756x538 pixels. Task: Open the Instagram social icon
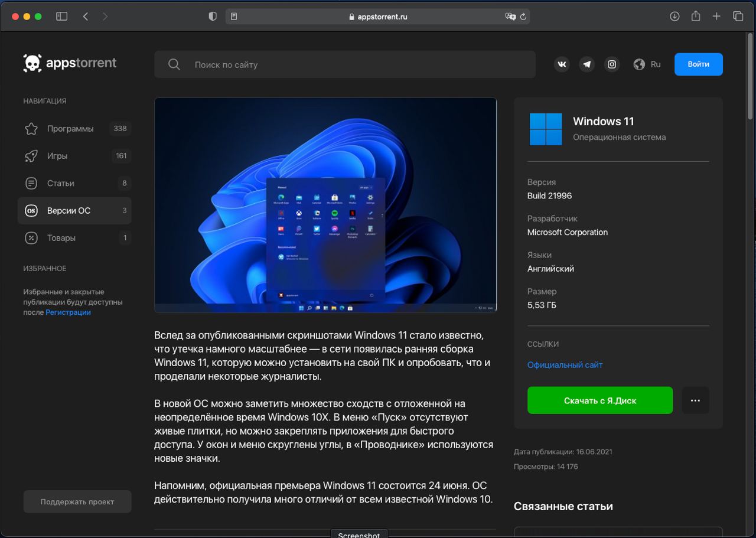612,64
